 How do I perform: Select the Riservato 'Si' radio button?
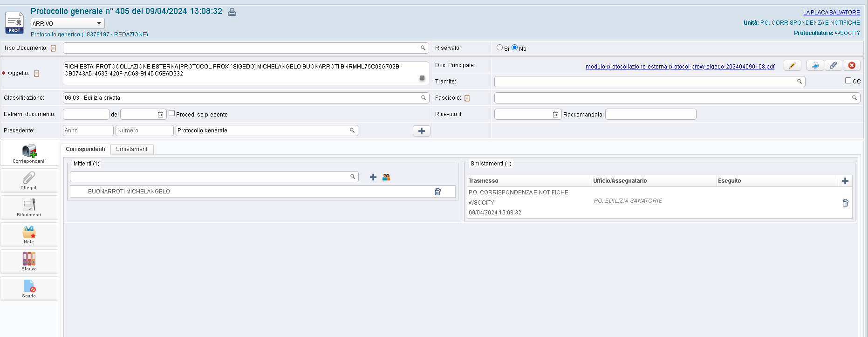point(499,48)
